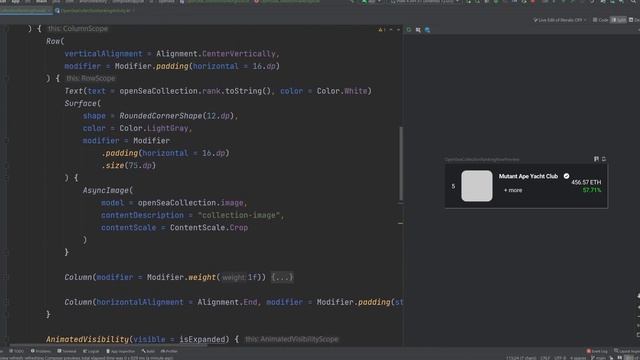Open the Problems tool window

click(40, 351)
